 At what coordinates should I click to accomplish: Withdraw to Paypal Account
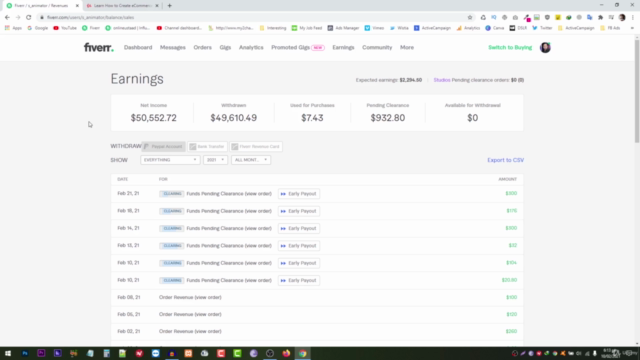[163, 147]
